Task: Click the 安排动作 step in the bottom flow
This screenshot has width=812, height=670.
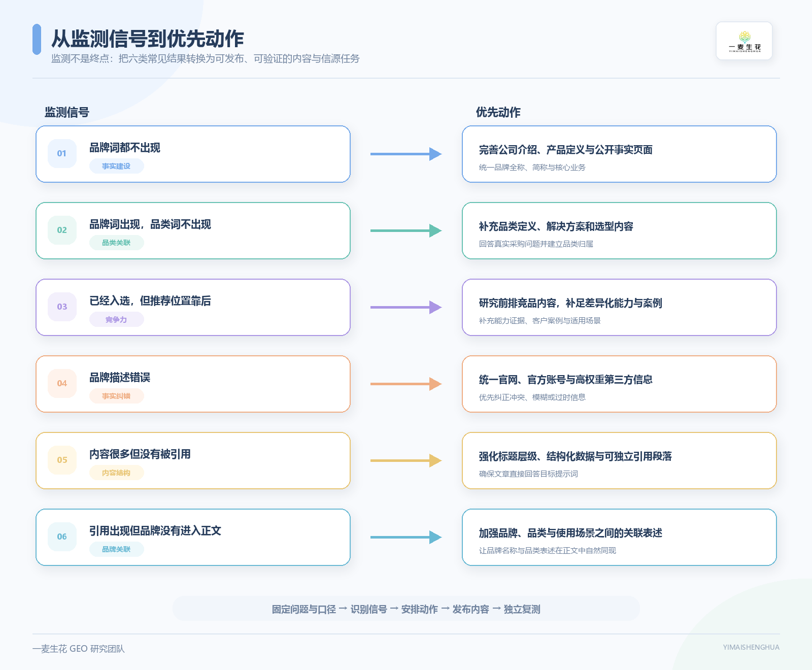Action: [420, 609]
